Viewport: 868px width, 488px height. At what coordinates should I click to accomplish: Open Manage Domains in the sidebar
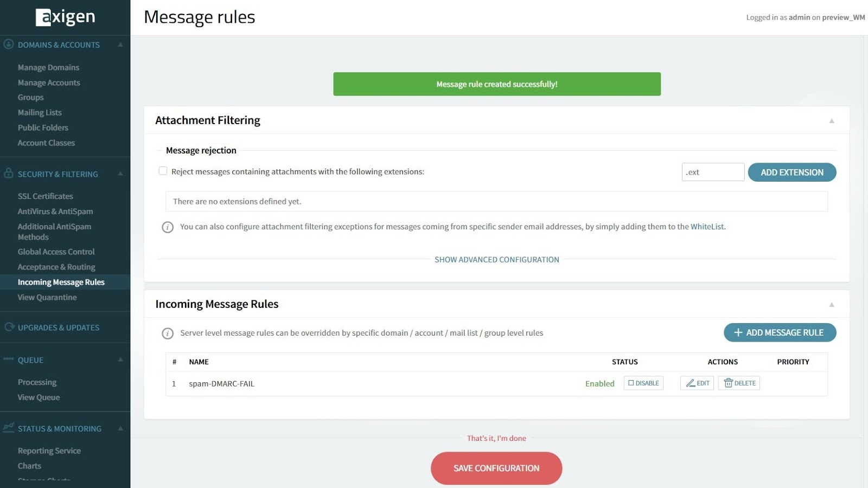[x=48, y=67]
